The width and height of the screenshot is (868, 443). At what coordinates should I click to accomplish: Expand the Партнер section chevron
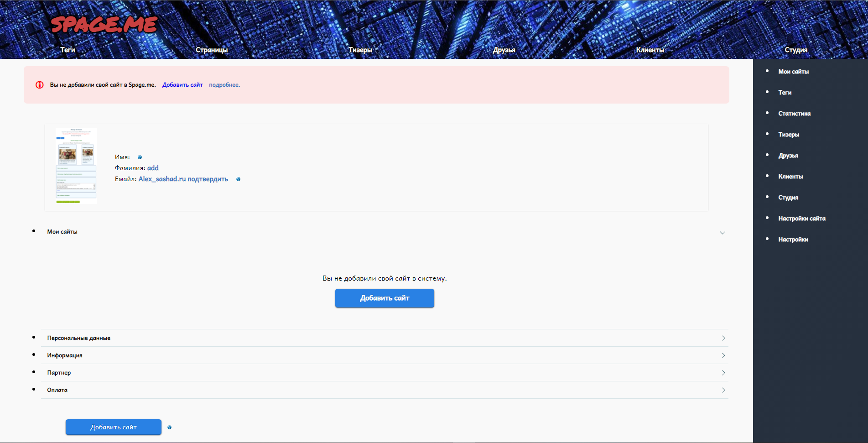[723, 373]
